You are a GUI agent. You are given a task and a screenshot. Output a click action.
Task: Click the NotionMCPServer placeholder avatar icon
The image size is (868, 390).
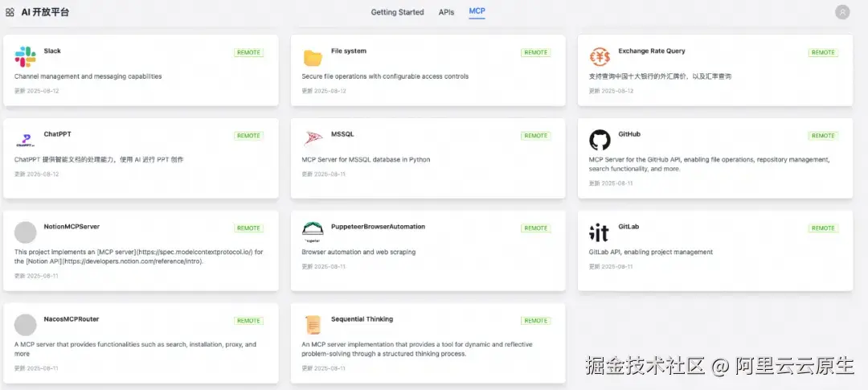pos(26,232)
